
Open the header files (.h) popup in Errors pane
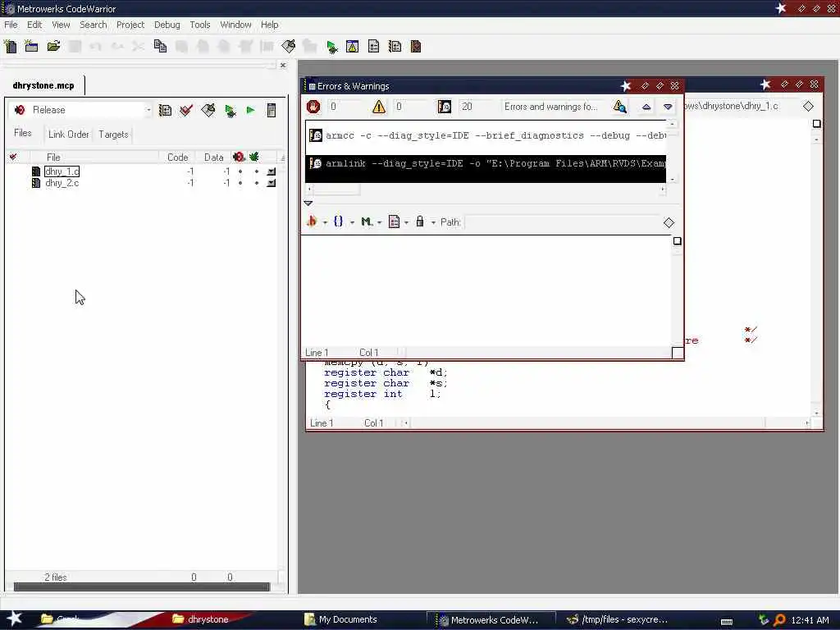[317, 221]
